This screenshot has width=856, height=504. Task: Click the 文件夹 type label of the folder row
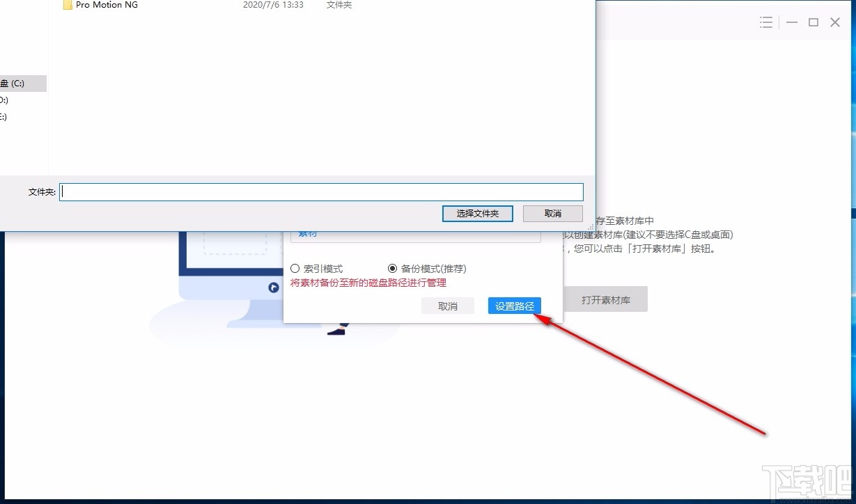(339, 5)
